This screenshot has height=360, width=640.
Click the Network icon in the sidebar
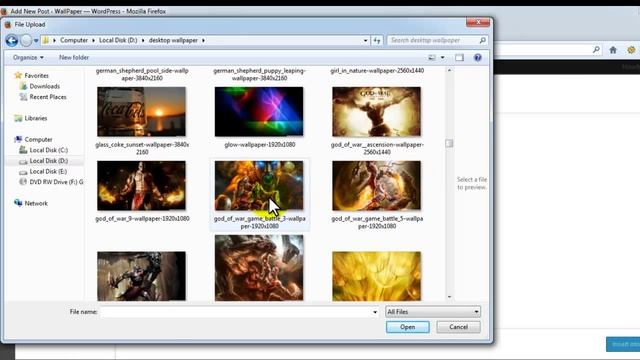click(18, 202)
